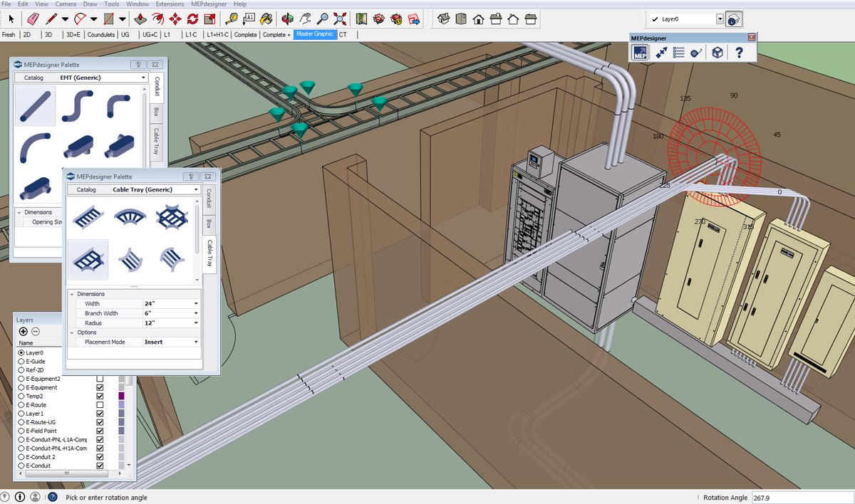Viewport: 855px width, 504px height.
Task: Choose the Text label tool
Action: 249,19
